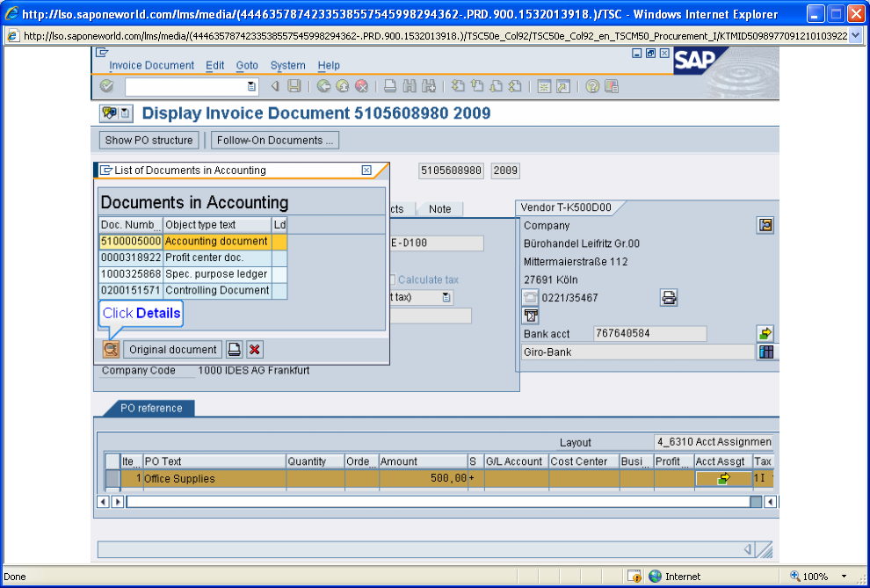Click the yellow Exit arrow icon
870x588 pixels.
coord(343,86)
